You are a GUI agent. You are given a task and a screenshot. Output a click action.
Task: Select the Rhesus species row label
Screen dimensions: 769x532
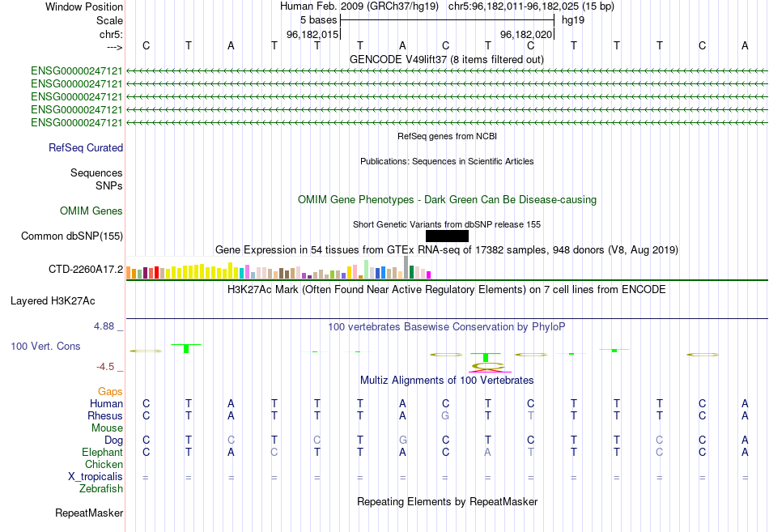tap(105, 415)
